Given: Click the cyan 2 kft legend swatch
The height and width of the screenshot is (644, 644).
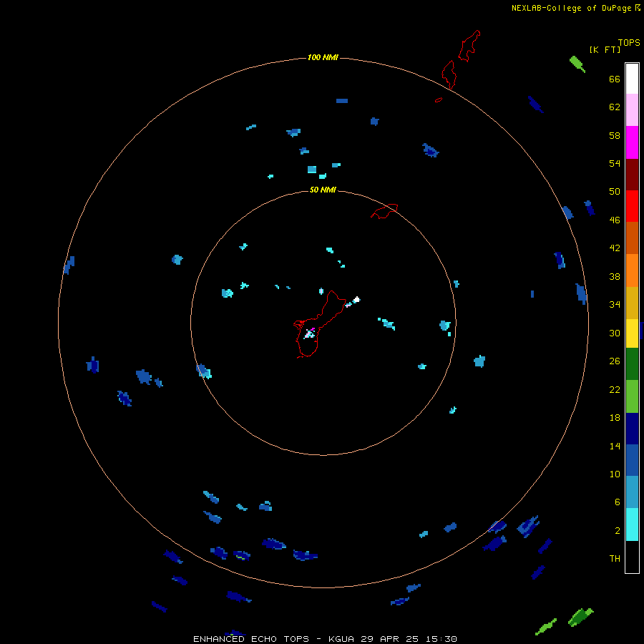Looking at the screenshot, I should click(x=632, y=525).
